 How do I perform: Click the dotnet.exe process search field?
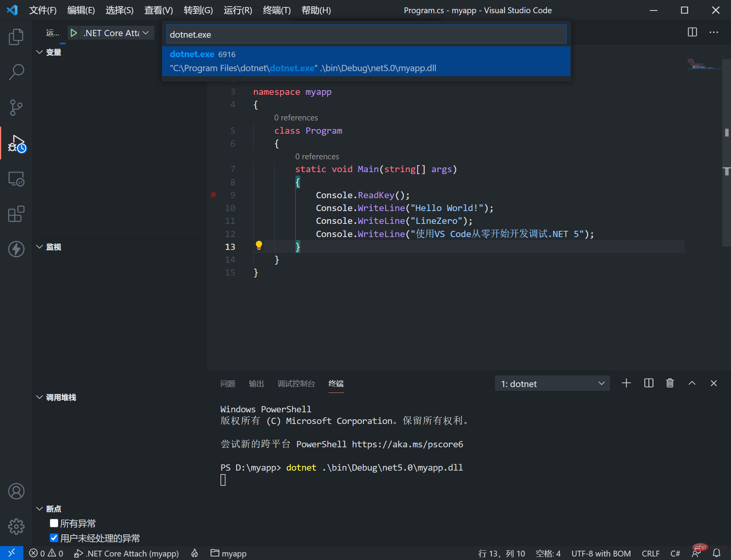365,34
